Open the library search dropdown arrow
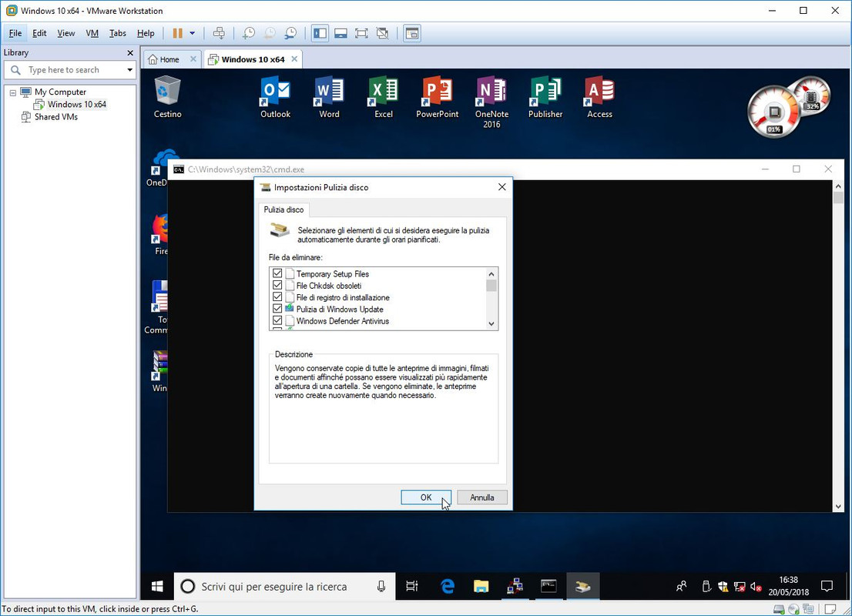 130,70
